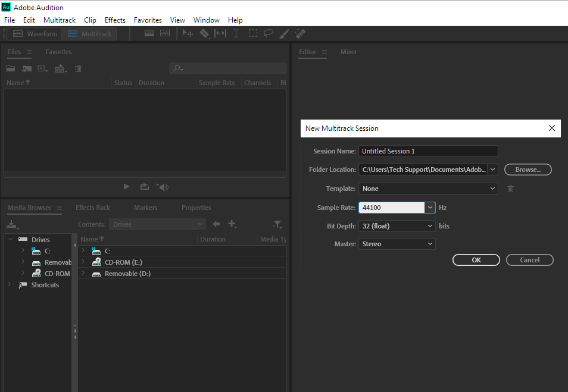Select the Time Selection tool
The height and width of the screenshot is (392, 568).
point(236,34)
